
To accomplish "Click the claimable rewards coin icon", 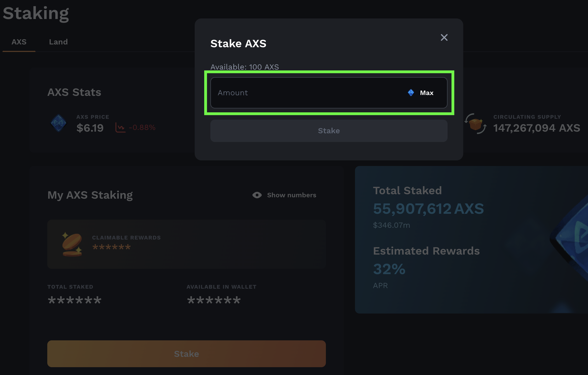I will coord(72,244).
